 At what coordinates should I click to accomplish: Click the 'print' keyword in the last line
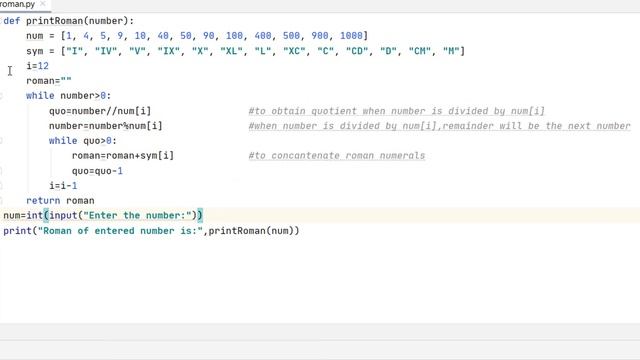coord(18,231)
